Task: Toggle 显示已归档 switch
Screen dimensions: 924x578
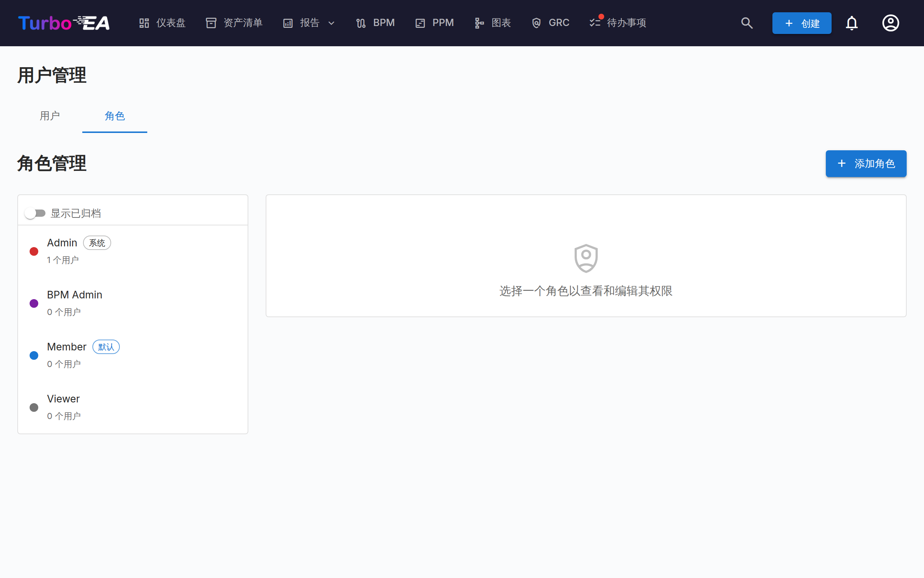Action: click(35, 213)
